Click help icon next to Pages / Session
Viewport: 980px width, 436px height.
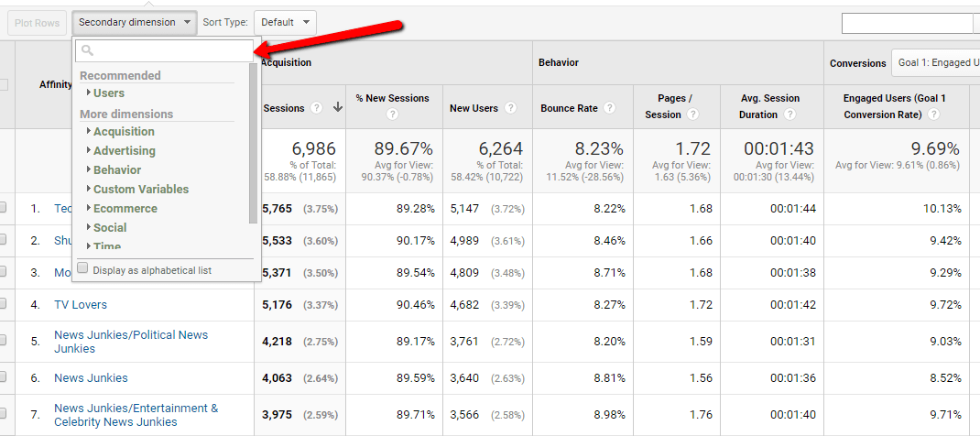coord(692,114)
